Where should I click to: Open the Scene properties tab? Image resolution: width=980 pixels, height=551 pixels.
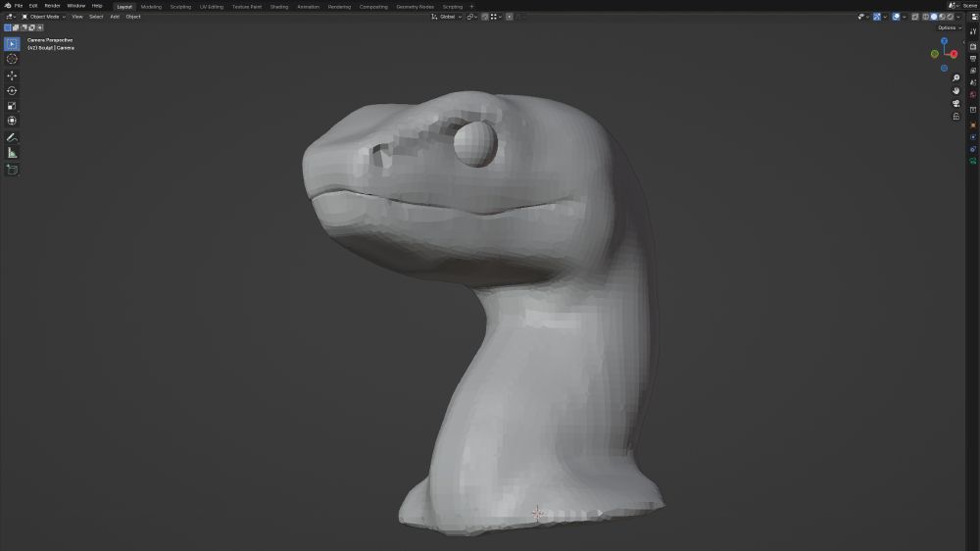tap(973, 82)
